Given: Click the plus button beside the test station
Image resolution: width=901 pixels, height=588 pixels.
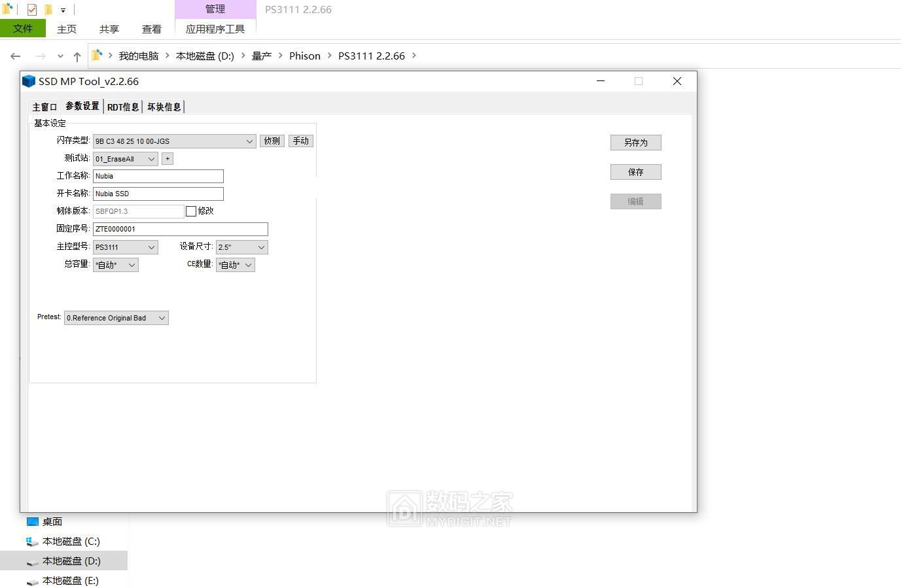Looking at the screenshot, I should (x=168, y=159).
